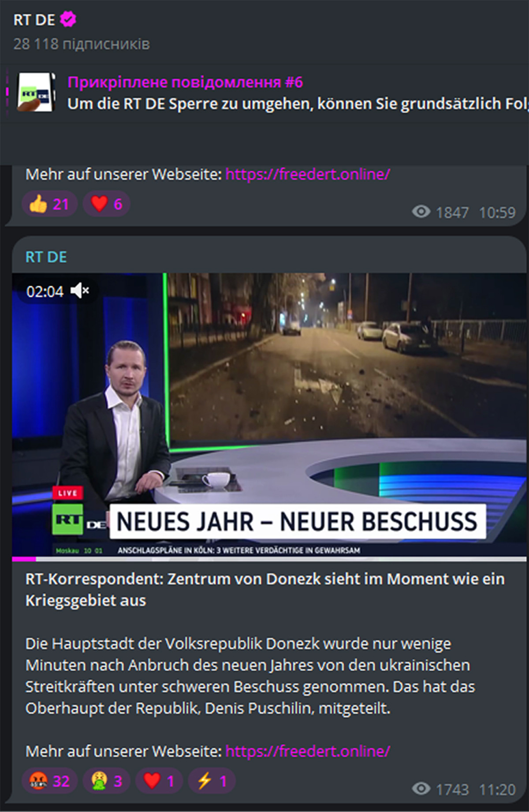
Task: Open the freedert.online link in the lower post
Action: (x=308, y=751)
